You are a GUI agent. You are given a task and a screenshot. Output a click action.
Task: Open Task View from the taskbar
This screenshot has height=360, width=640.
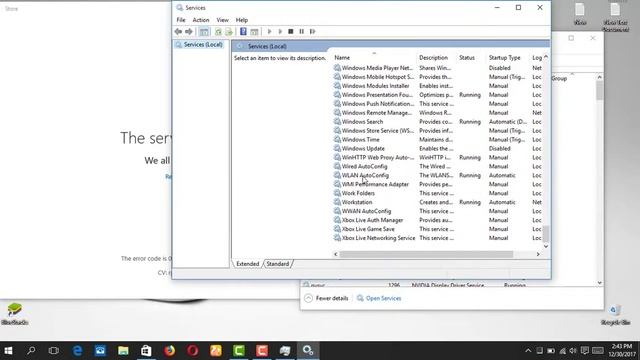[x=53, y=351]
